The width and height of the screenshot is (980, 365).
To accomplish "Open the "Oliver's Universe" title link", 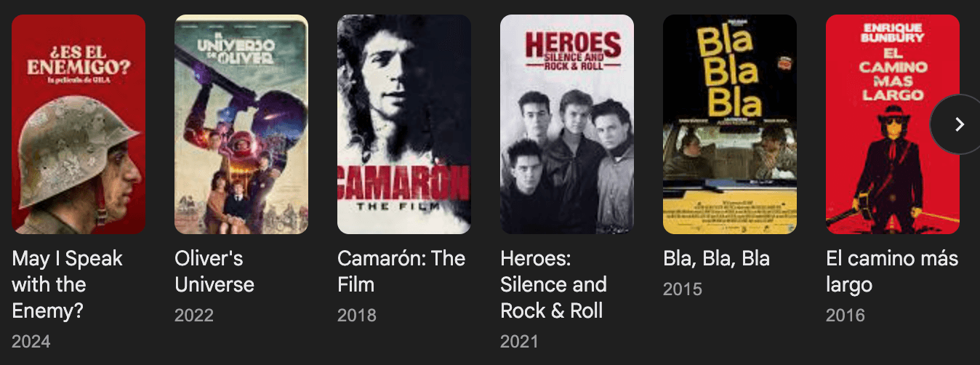I will click(214, 271).
